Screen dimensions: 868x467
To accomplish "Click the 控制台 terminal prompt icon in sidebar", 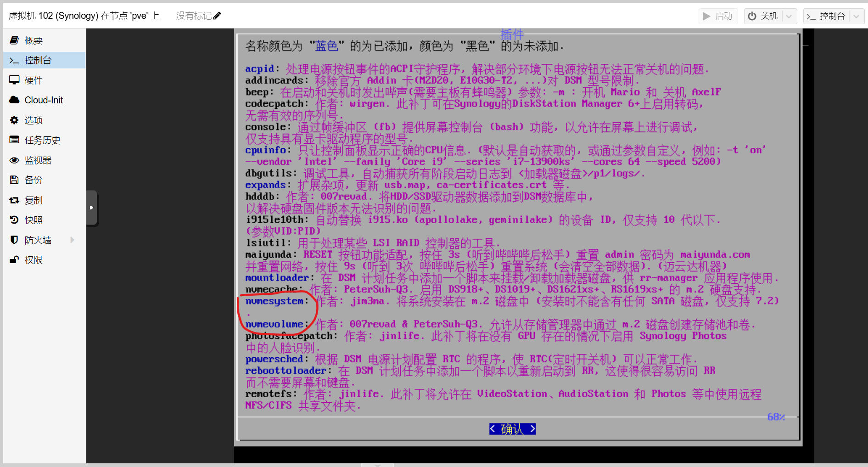I will point(14,60).
